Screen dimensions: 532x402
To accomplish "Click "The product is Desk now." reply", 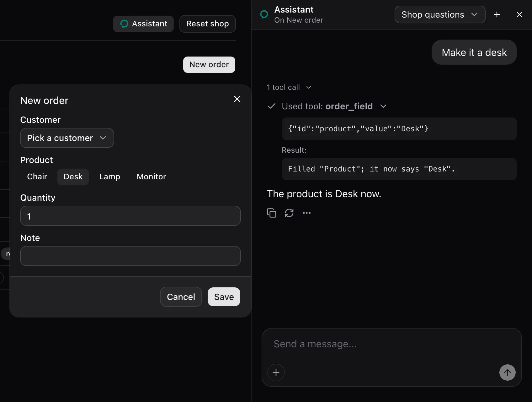I will pyautogui.click(x=324, y=194).
